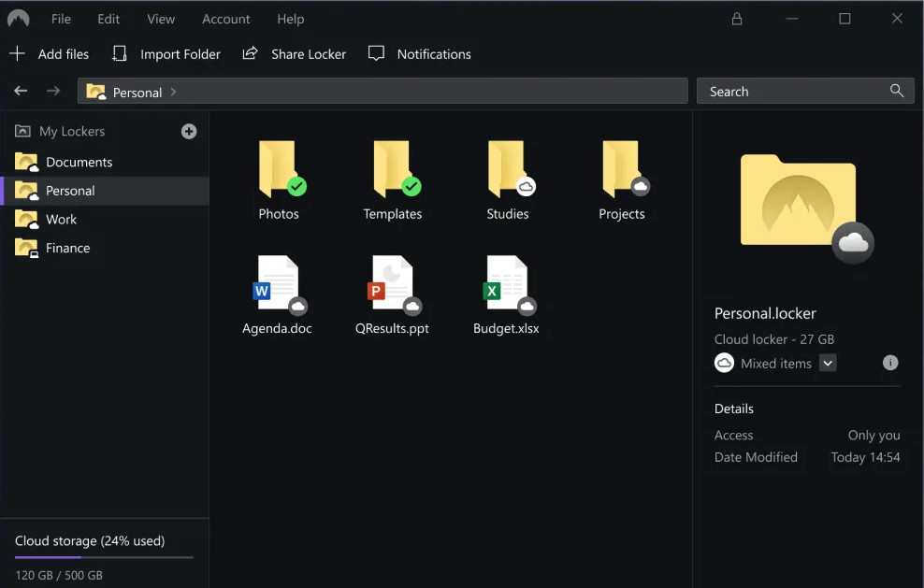Click the Add files button

click(x=50, y=54)
